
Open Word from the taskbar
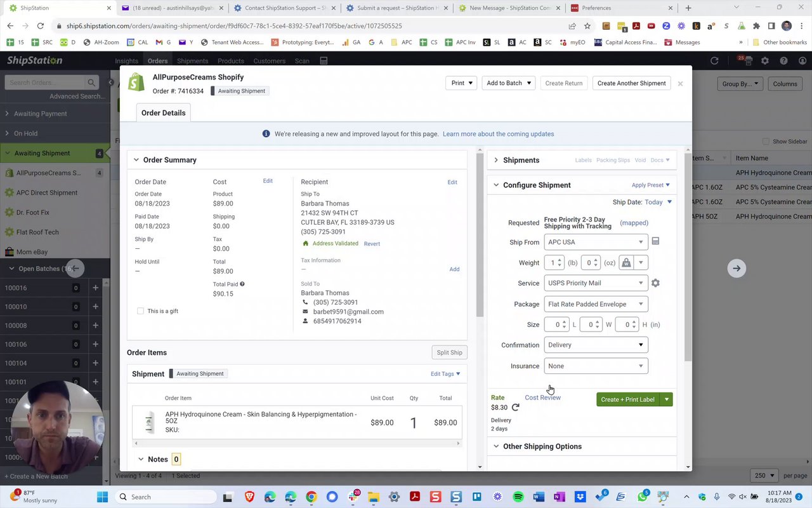click(x=539, y=497)
